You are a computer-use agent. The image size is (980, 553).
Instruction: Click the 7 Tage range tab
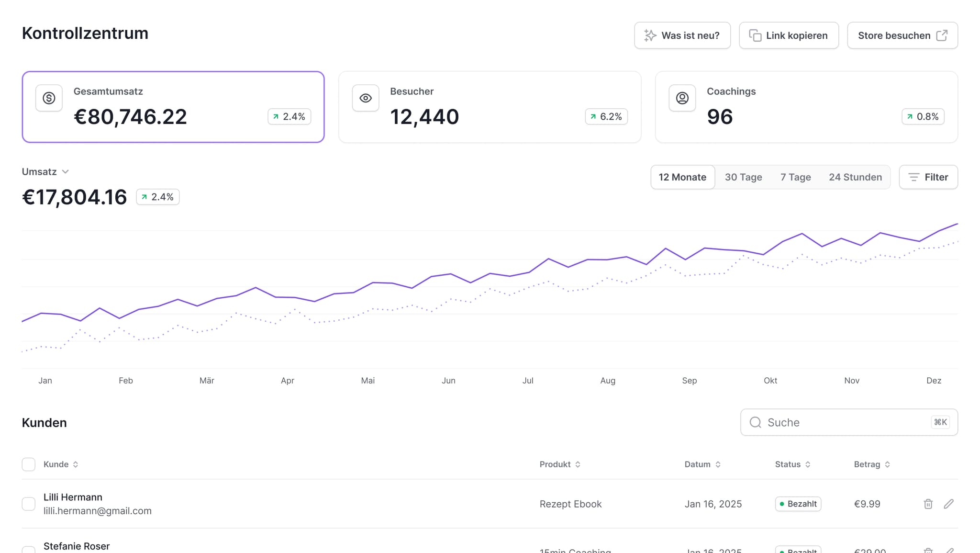pos(795,177)
